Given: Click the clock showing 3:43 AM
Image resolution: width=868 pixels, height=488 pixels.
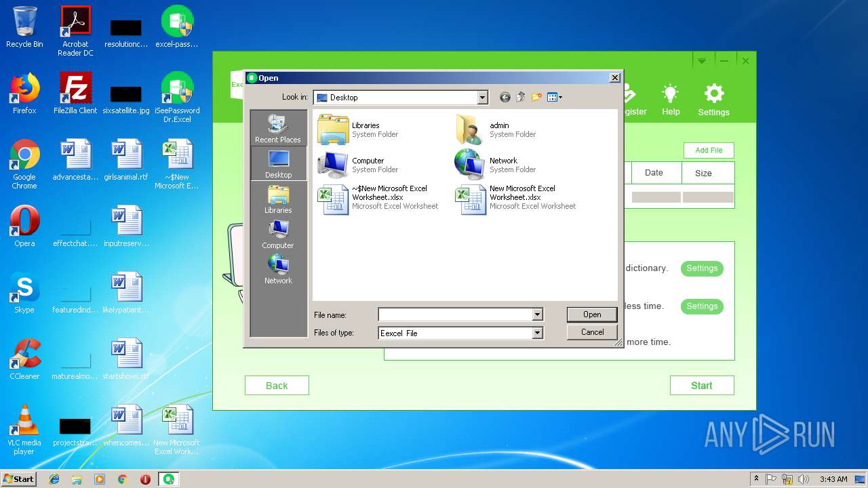Looking at the screenshot, I should (x=833, y=479).
